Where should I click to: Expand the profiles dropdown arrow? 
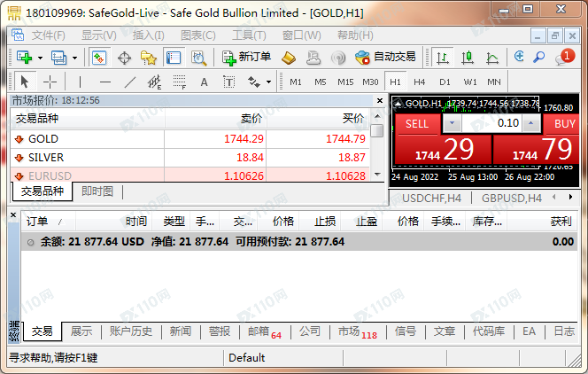74,58
